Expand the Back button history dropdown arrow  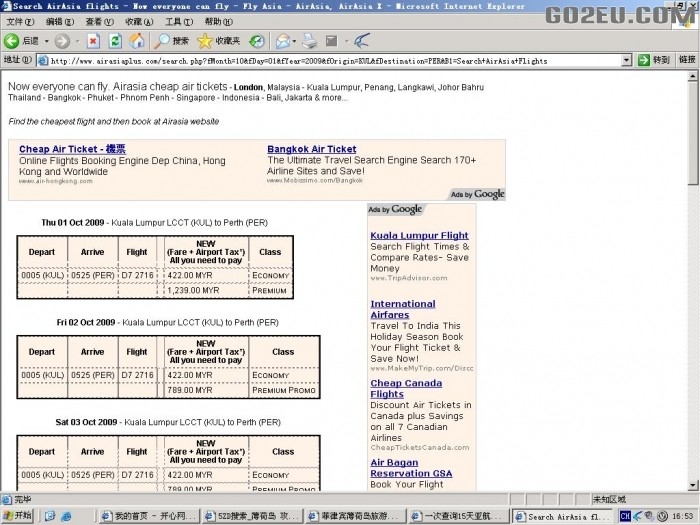point(46,41)
